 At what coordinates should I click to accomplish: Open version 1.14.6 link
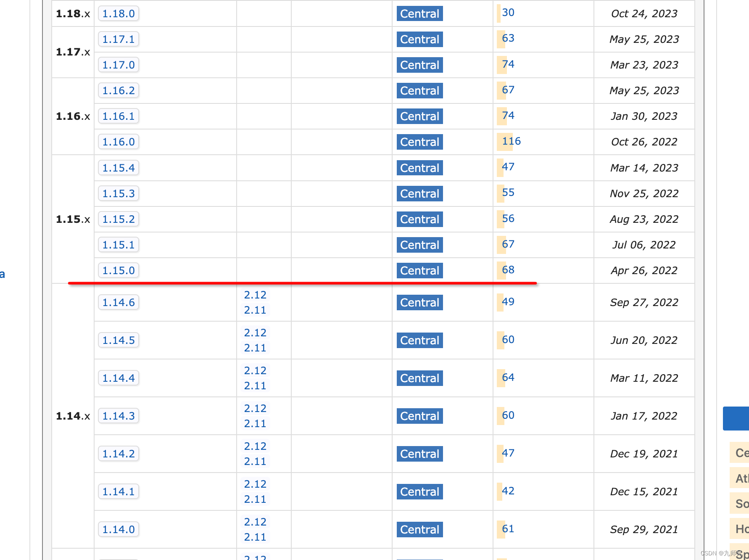[x=119, y=302]
